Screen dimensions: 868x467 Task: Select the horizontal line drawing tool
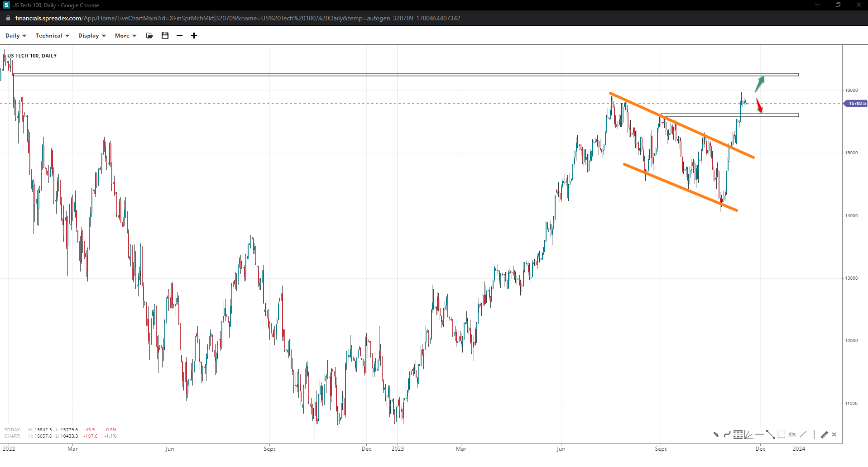[x=759, y=434]
